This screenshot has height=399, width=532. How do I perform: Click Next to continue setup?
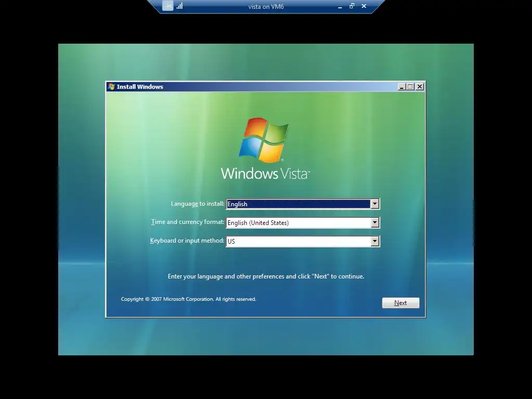click(x=401, y=303)
